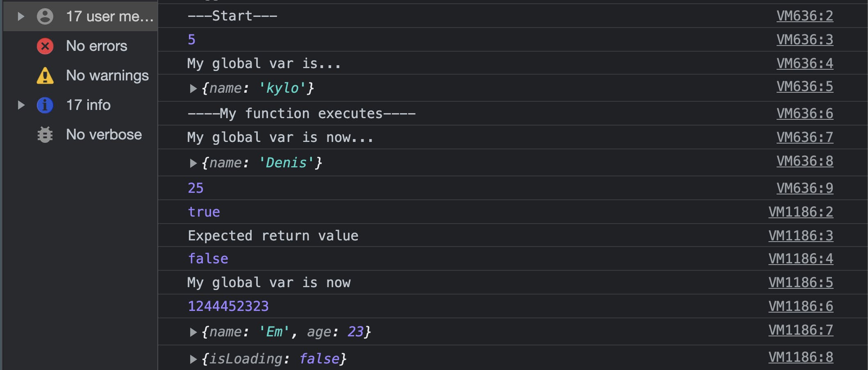Viewport: 868px width, 370px height.
Task: Select the user messages filter icon
Action: [44, 16]
